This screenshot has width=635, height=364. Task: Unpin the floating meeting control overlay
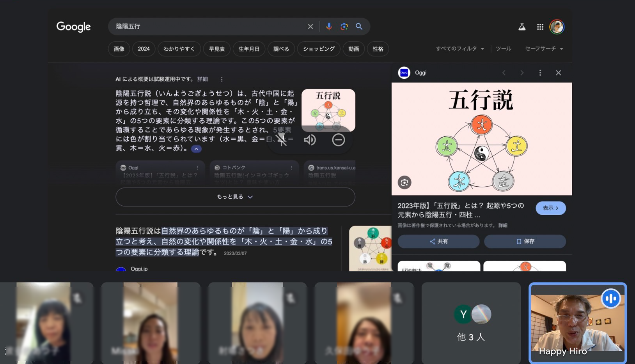pyautogui.click(x=282, y=140)
